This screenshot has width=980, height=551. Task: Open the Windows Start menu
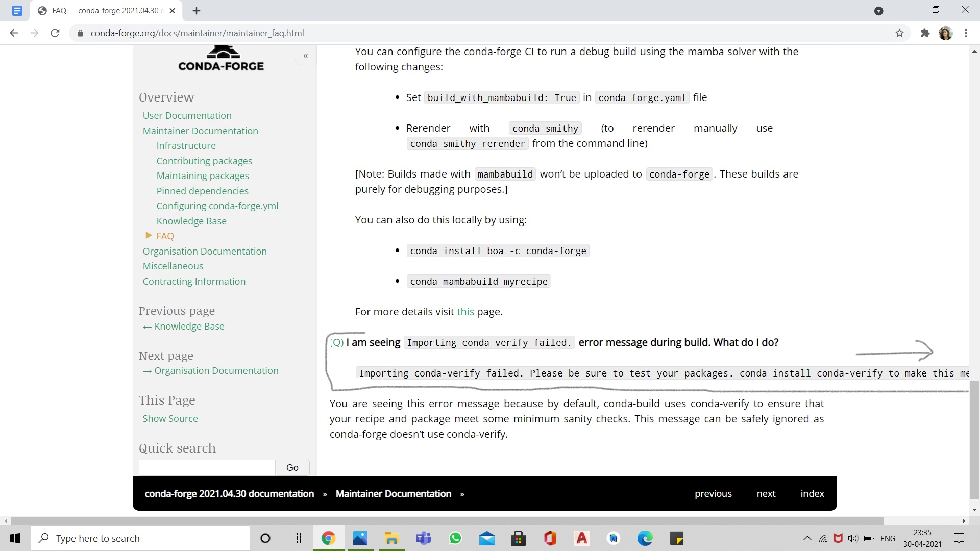coord(15,538)
